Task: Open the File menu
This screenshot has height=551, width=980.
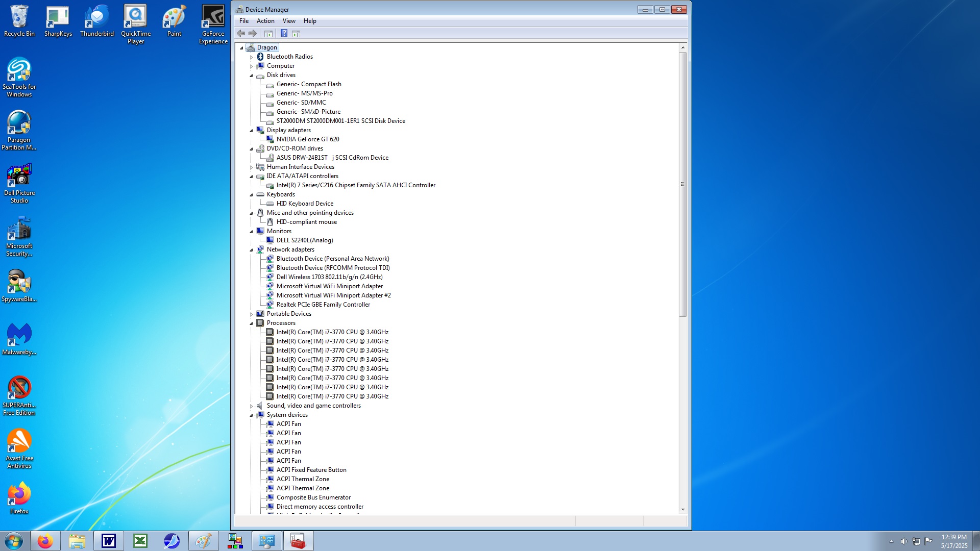Action: click(x=244, y=21)
